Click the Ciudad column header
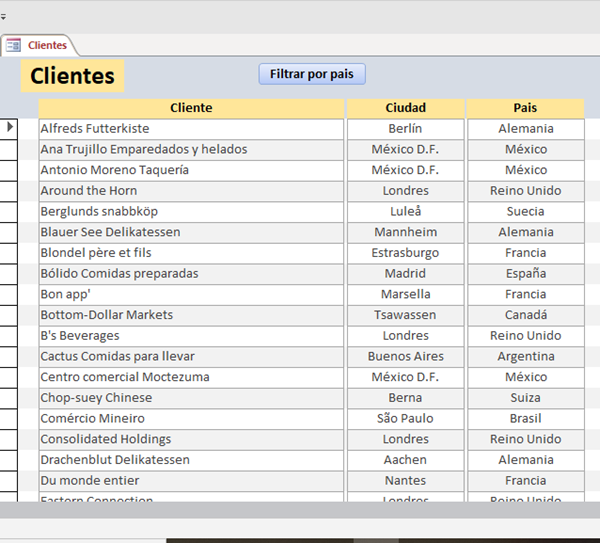The image size is (600, 543). pos(405,108)
